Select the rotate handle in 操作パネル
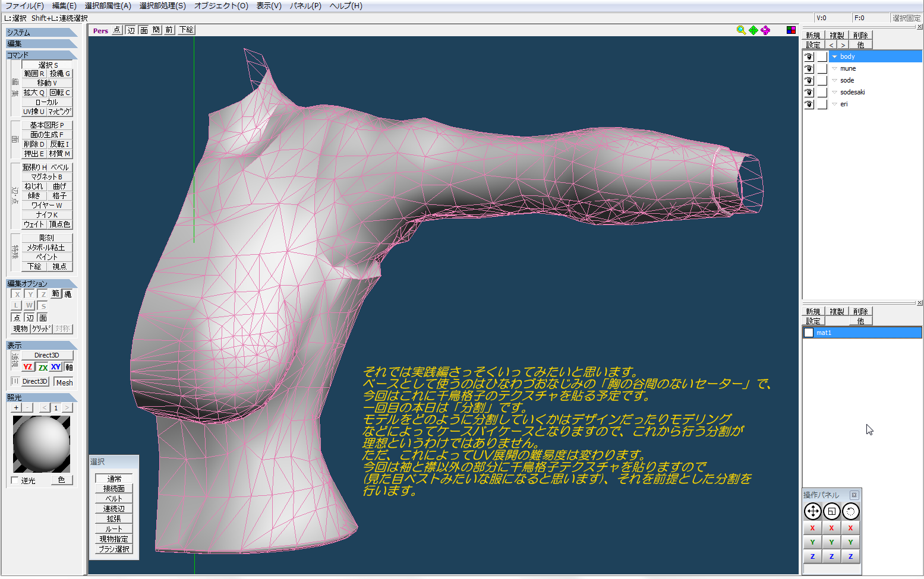Viewport: 924px width, 579px height. pos(850,511)
